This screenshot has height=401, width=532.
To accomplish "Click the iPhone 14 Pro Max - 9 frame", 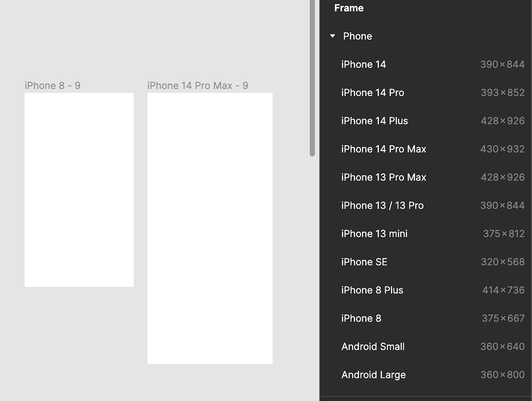I will click(210, 228).
